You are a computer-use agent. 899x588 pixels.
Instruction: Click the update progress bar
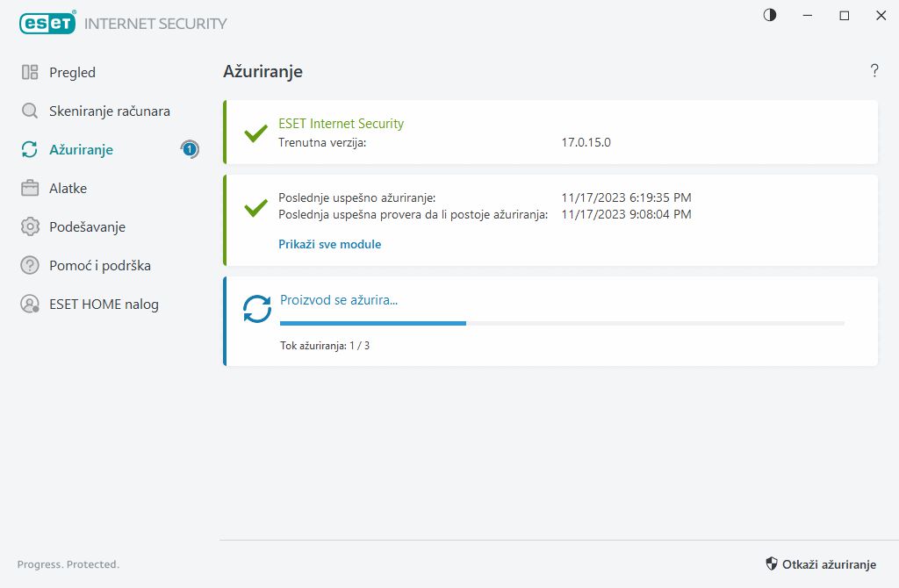pos(562,323)
